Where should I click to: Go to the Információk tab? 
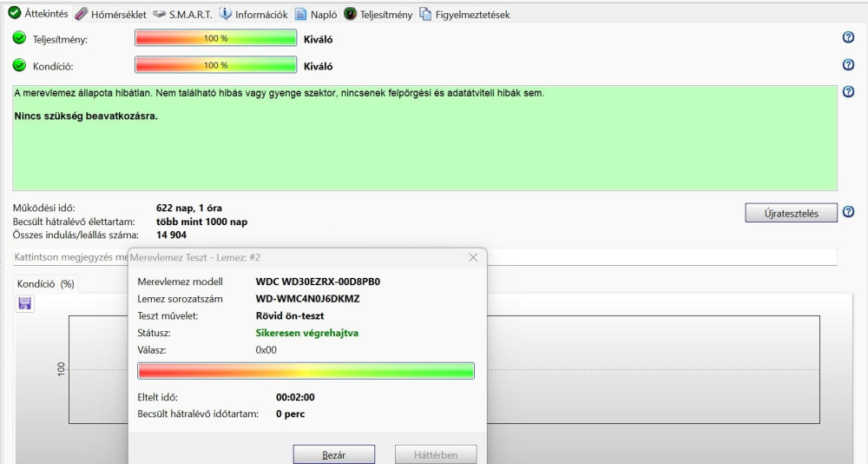click(253, 15)
